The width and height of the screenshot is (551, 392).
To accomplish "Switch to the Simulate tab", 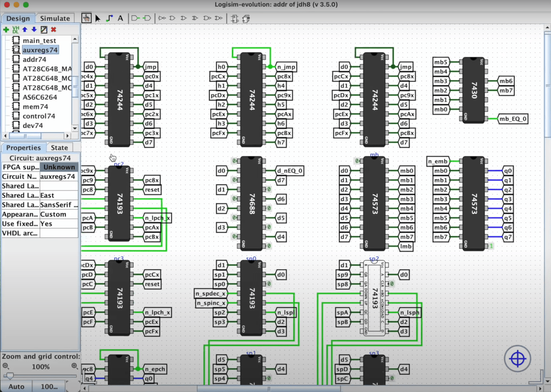I will click(55, 18).
